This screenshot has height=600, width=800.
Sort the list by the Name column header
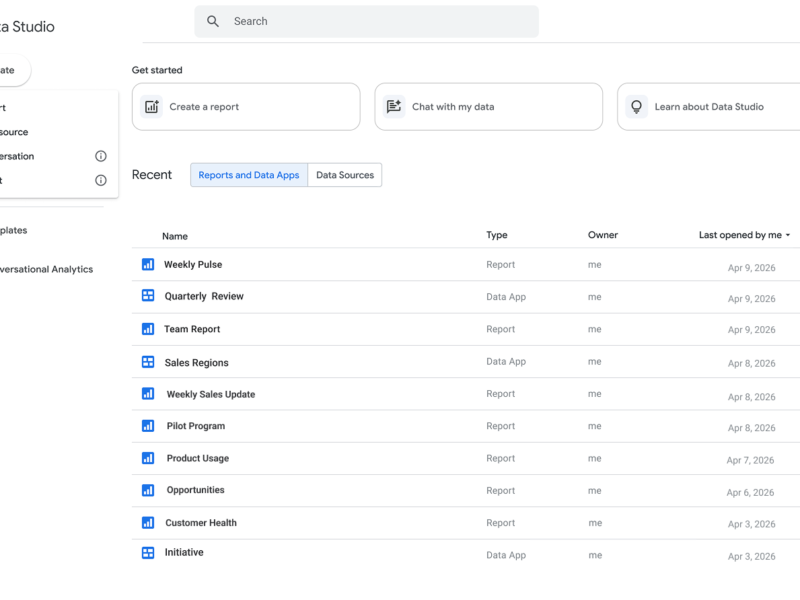175,236
